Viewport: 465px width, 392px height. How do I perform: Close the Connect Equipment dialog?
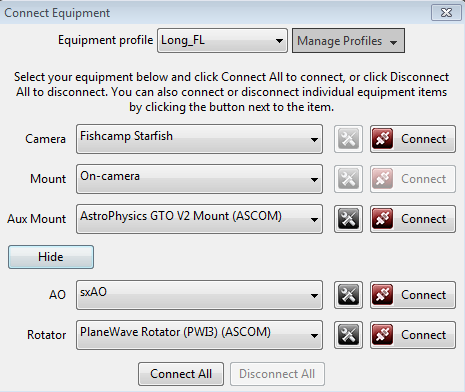coord(446,13)
